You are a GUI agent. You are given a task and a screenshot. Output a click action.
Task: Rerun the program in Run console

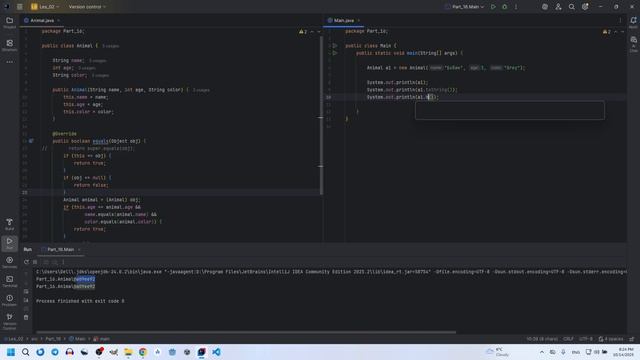(27, 262)
